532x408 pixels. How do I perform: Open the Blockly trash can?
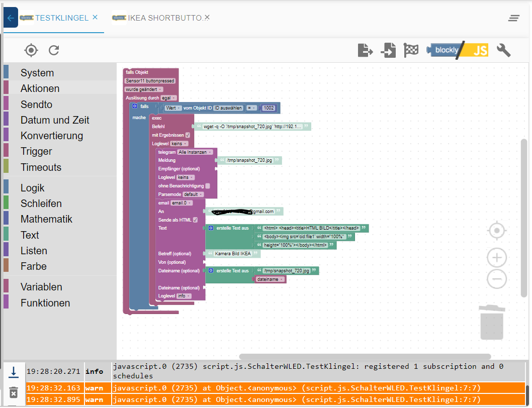click(x=492, y=322)
